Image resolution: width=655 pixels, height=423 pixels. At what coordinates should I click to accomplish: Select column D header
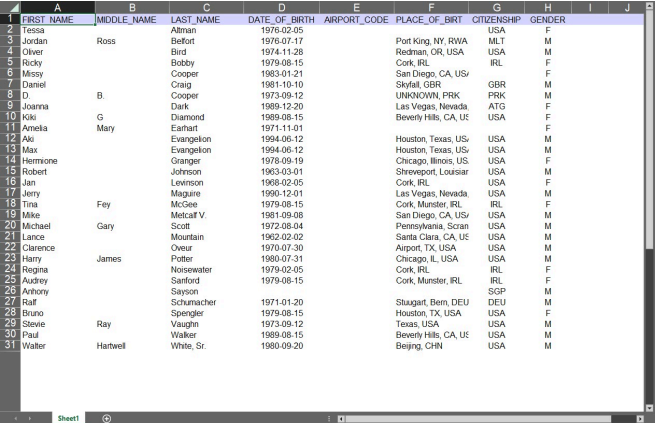(x=282, y=8)
